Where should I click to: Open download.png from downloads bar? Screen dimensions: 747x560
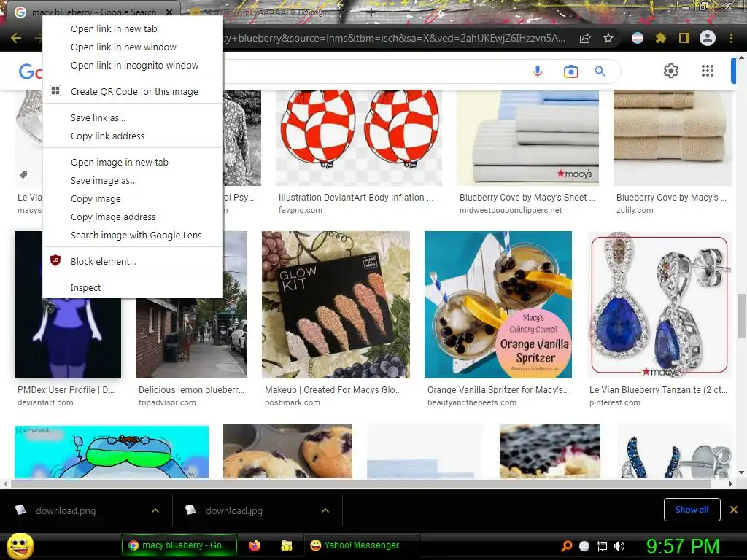pyautogui.click(x=66, y=510)
